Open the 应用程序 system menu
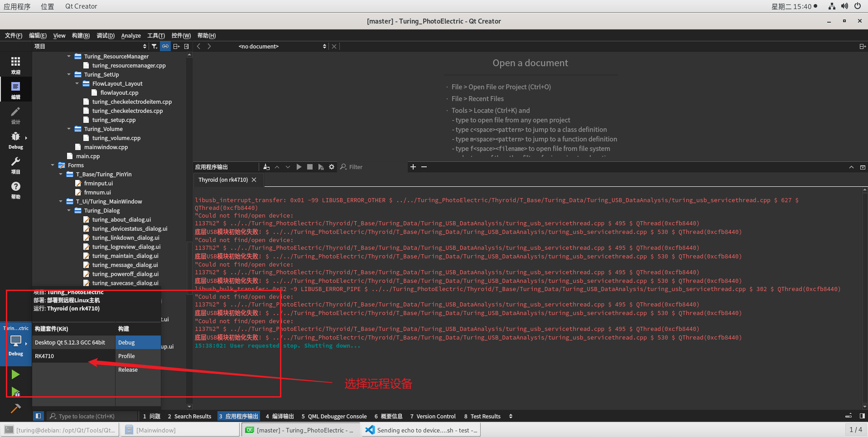The width and height of the screenshot is (868, 437). (17, 6)
